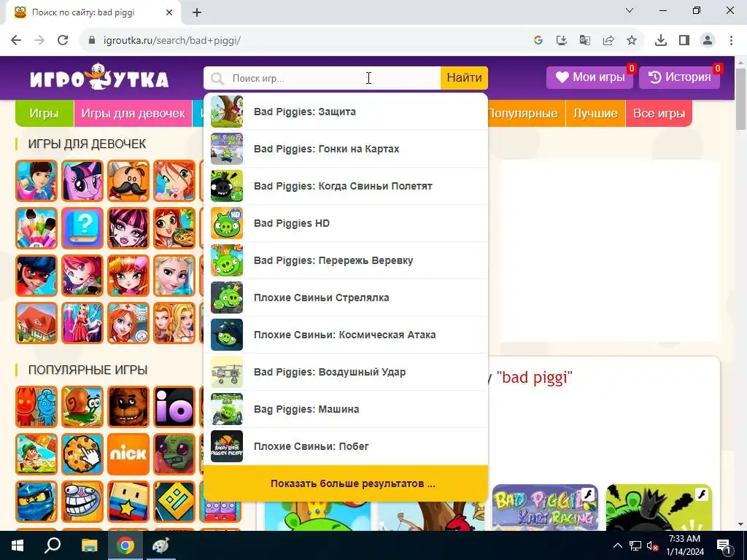Open the cookie clicker game icon
Image resolution: width=747 pixels, height=560 pixels.
(x=82, y=454)
